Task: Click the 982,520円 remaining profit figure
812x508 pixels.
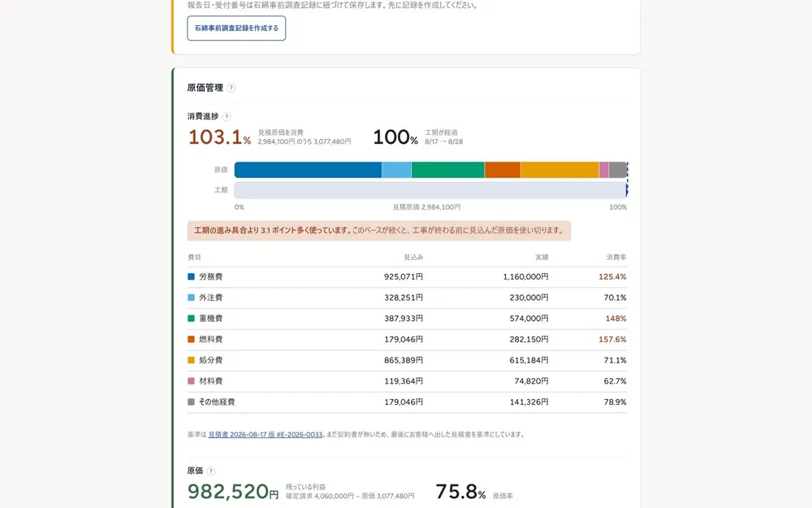Action: (x=233, y=492)
